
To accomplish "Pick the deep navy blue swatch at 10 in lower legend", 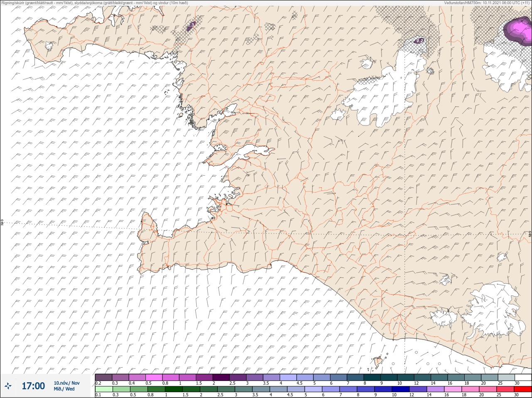I will (400, 389).
